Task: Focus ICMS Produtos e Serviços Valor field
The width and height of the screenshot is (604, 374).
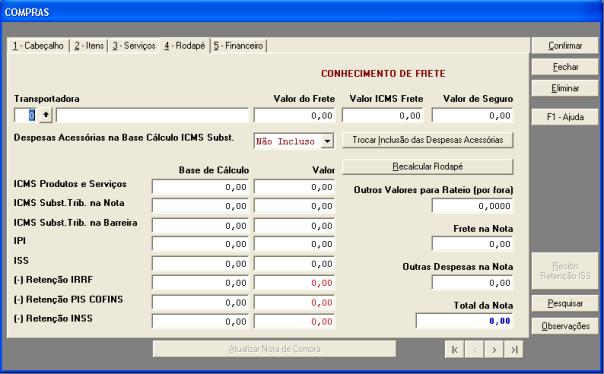Action: [294, 186]
